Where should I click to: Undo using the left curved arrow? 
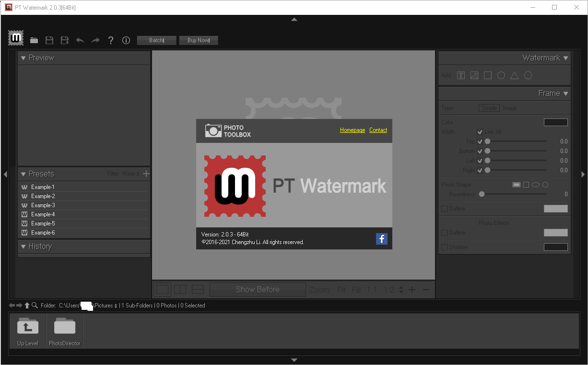click(x=80, y=41)
